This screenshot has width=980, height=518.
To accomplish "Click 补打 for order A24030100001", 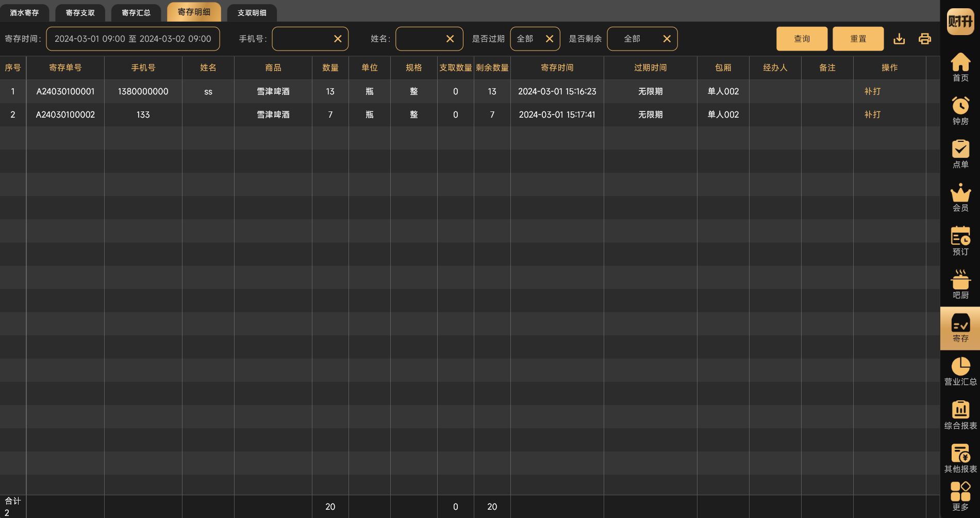I will (872, 91).
